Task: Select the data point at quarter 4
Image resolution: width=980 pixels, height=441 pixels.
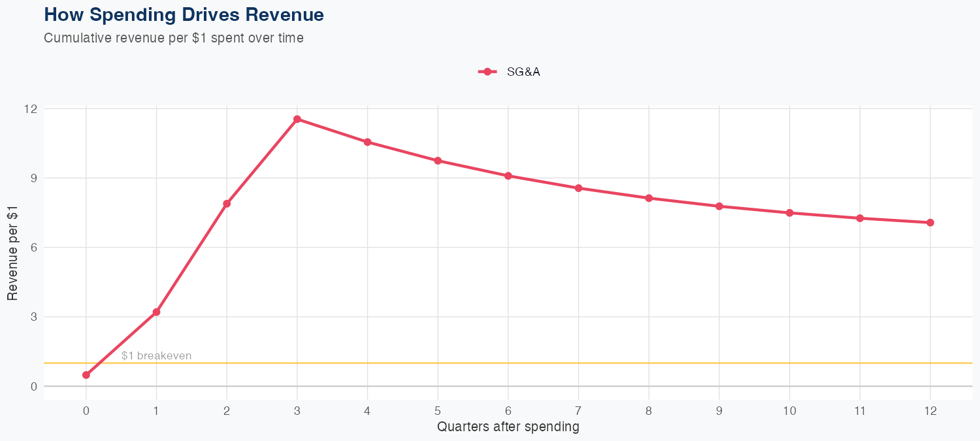Action: click(x=367, y=142)
